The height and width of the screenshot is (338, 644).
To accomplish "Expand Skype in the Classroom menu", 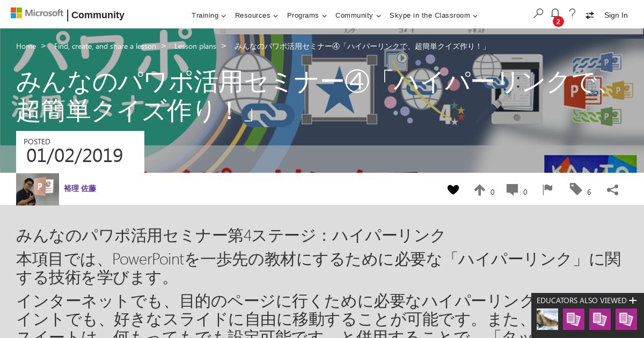I will tap(434, 16).
